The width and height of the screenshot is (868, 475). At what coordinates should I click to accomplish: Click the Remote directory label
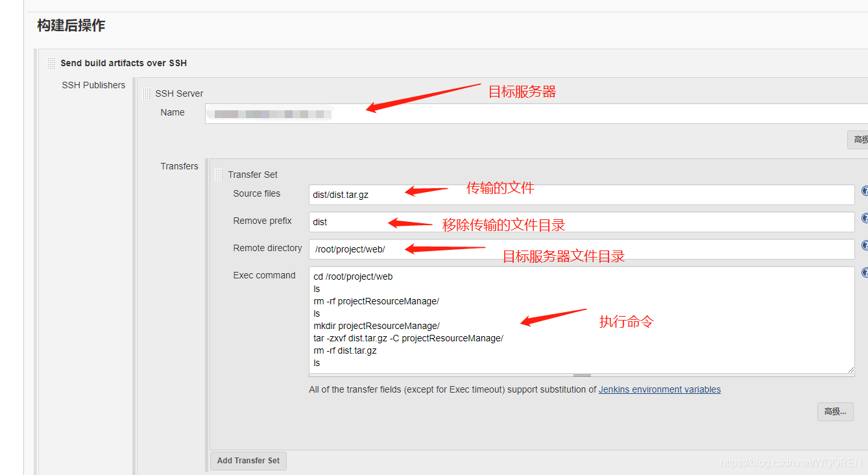pyautogui.click(x=267, y=248)
